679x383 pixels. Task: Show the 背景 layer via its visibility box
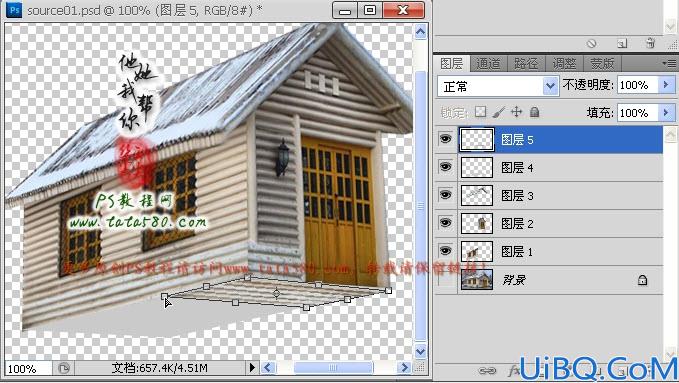click(445, 279)
